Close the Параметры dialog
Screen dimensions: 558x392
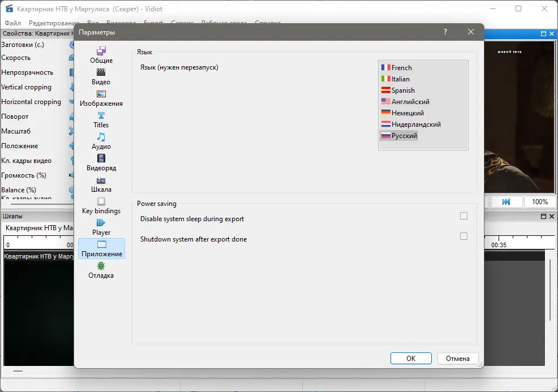(x=470, y=32)
